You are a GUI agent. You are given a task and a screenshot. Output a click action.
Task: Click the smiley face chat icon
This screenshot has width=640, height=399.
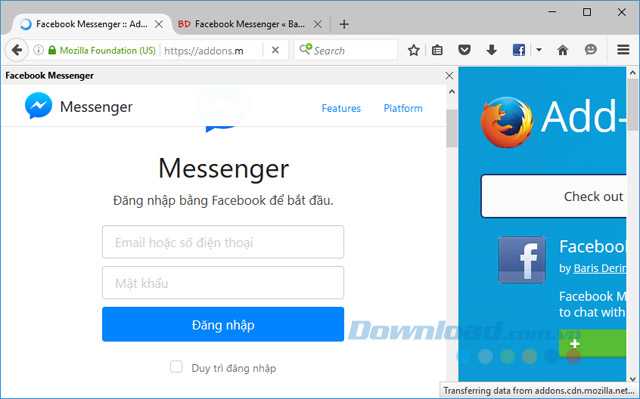point(590,50)
